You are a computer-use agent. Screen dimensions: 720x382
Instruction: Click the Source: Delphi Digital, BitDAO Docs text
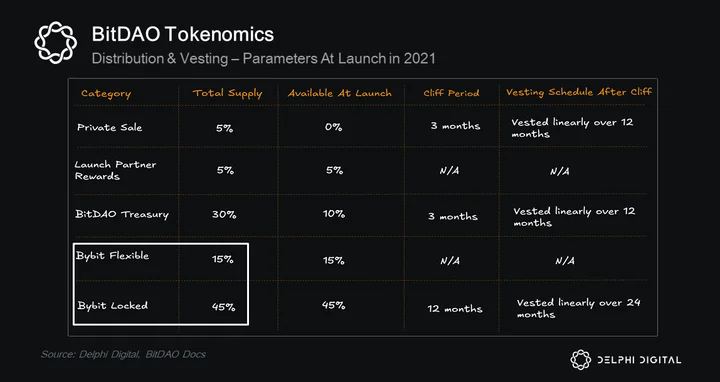pyautogui.click(x=124, y=354)
